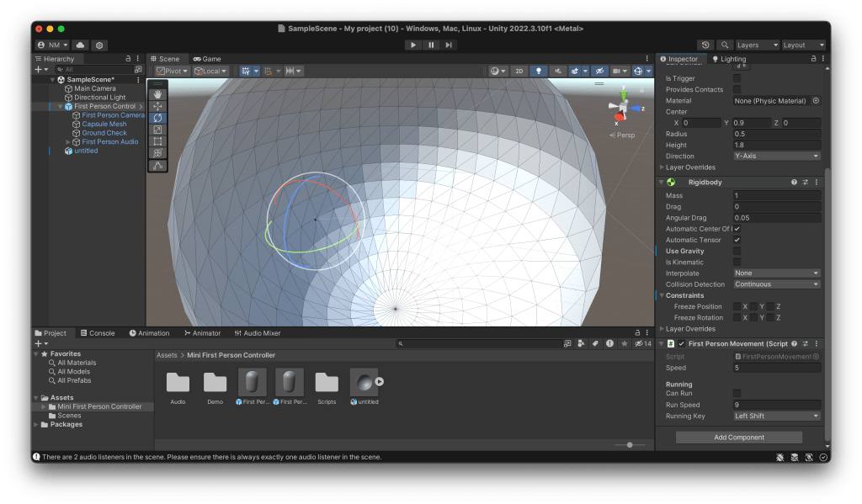Enable the Use Gravity checkbox
This screenshot has width=862, height=504.
click(x=737, y=251)
